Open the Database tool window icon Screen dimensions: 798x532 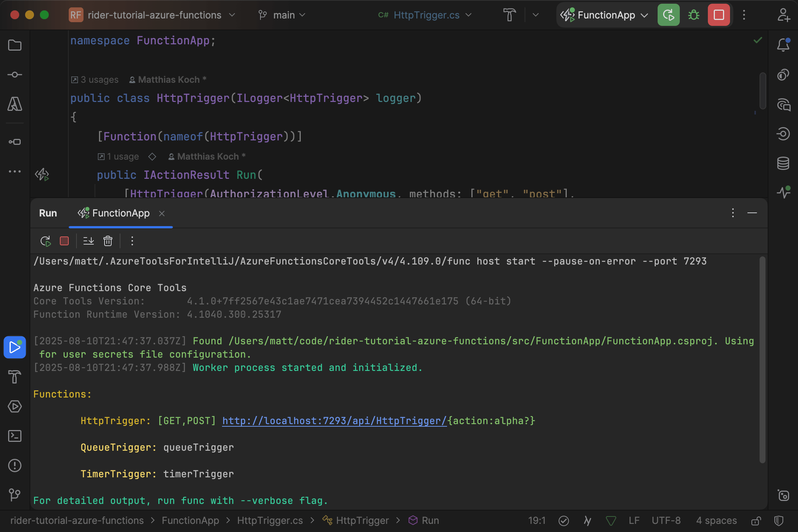(783, 163)
